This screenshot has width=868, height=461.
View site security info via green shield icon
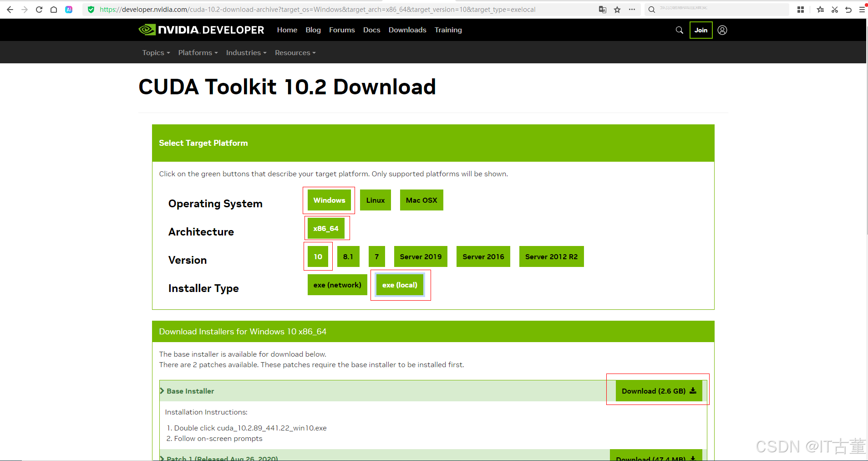point(91,10)
